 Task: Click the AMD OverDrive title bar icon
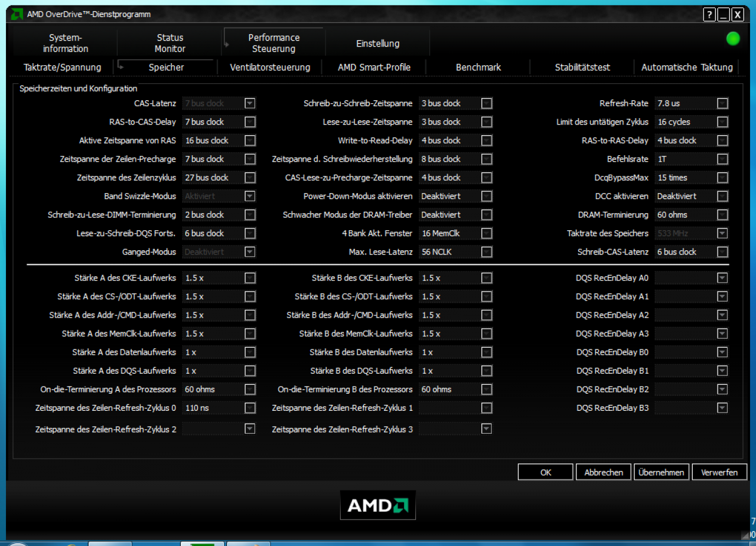[18, 14]
